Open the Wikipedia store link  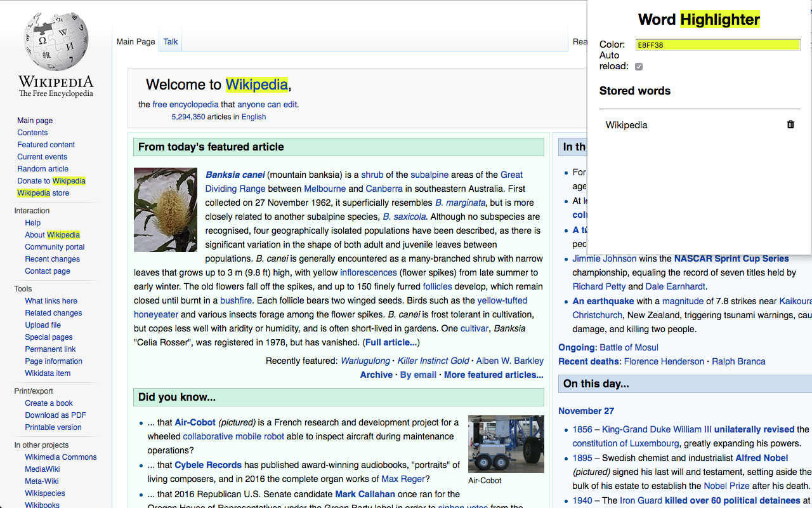coord(43,193)
